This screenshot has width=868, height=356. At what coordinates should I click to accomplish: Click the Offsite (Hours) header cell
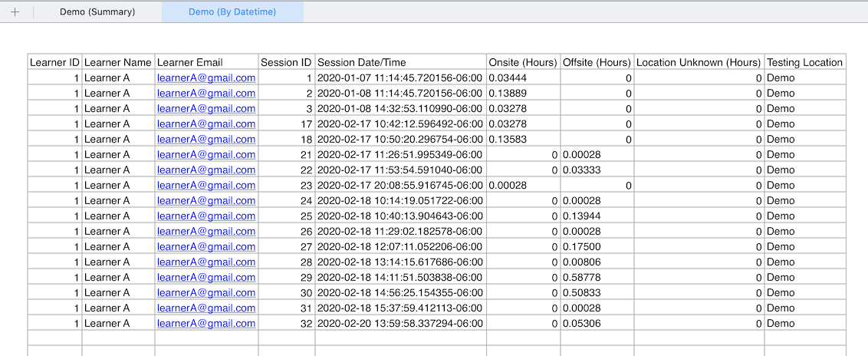[x=597, y=62]
